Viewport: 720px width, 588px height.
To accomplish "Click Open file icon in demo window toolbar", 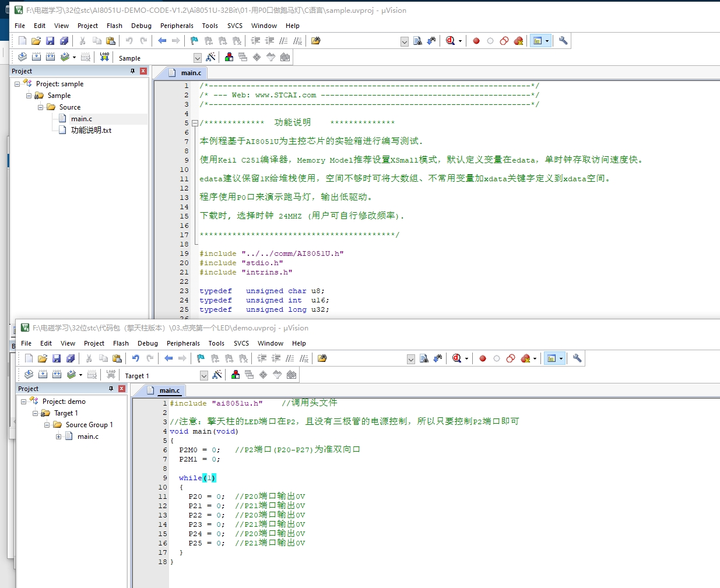I will tap(43, 358).
